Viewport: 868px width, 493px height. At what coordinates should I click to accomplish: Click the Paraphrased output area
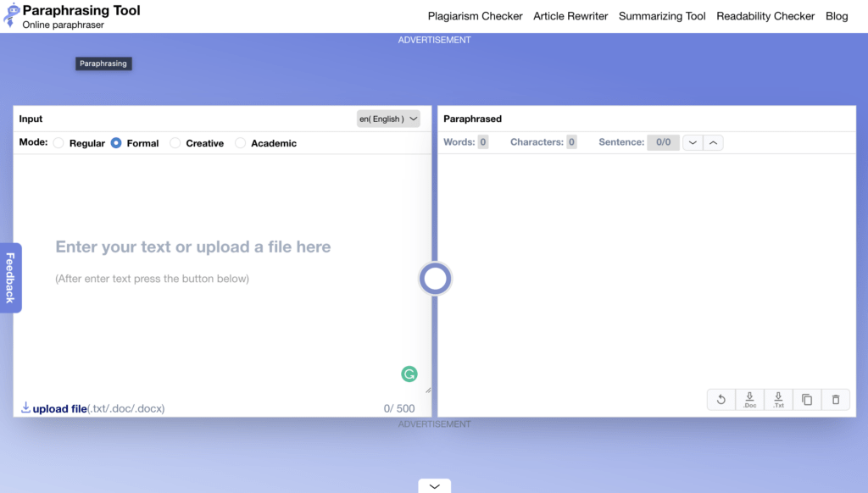(647, 271)
